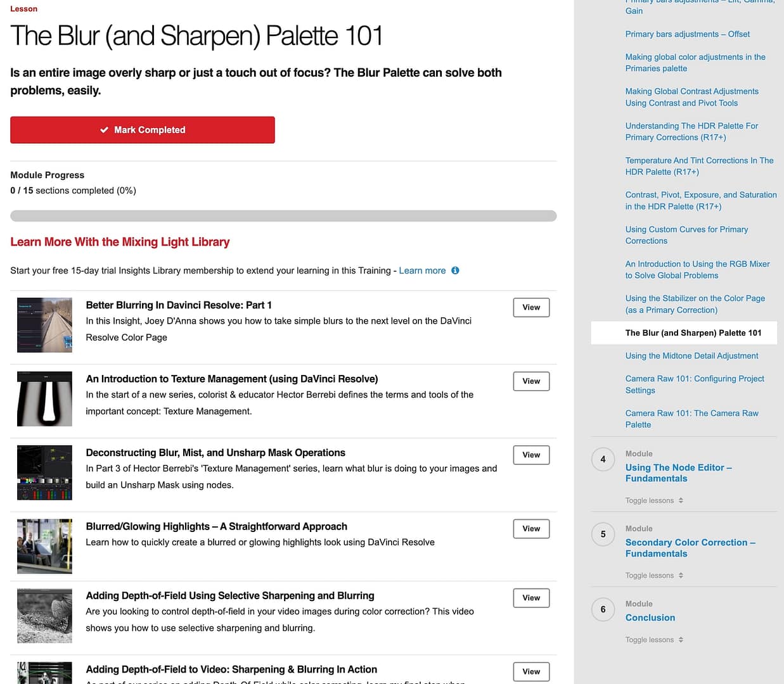Image resolution: width=784 pixels, height=684 pixels.
Task: Open module Using The Node Editor – Fundamentals
Action: [x=678, y=473]
